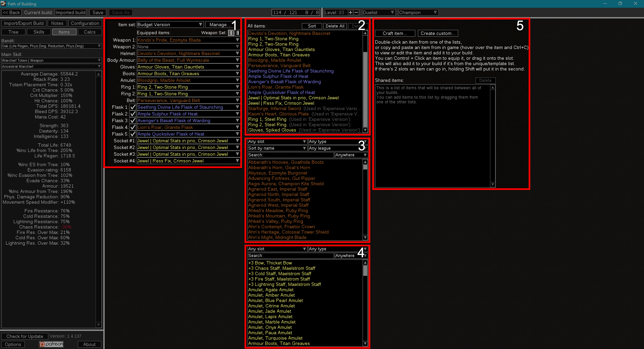Viewport: 644px width, 349px height.
Task: Click Check for Update button
Action: (25, 336)
